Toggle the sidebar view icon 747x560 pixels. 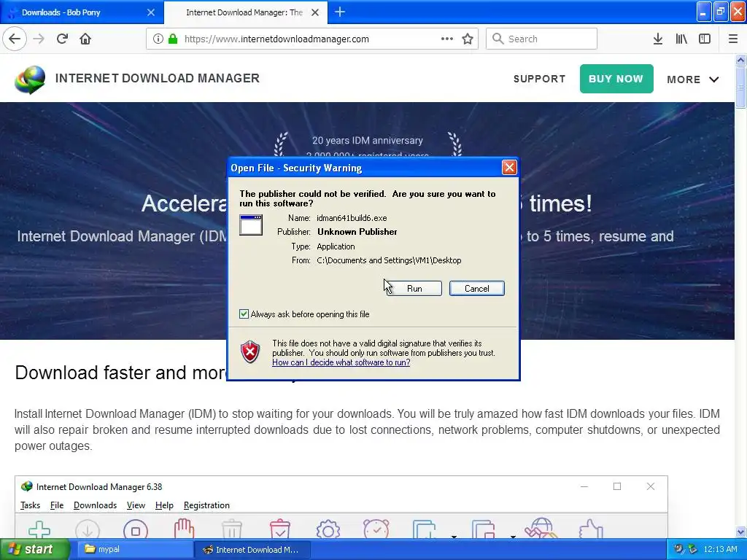705,39
